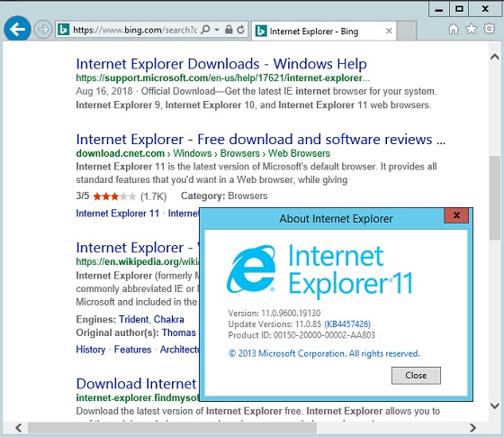Click the Close button in About dialog
This screenshot has height=437, width=504.
tap(416, 375)
